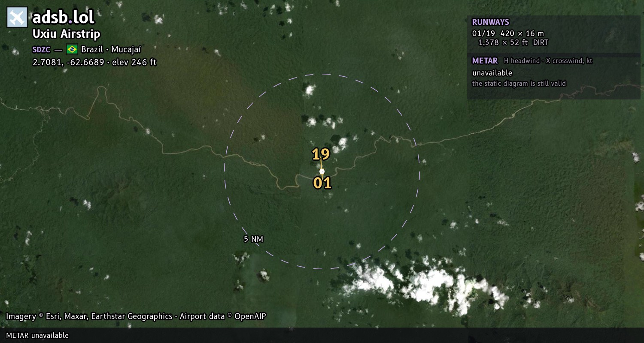Select the runway 19 end label
This screenshot has width=644, height=343.
click(321, 154)
